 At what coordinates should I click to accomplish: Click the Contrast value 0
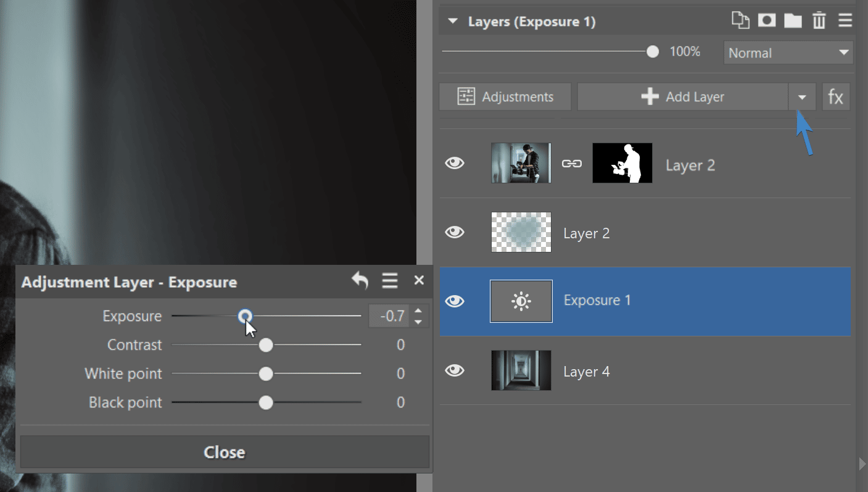[400, 345]
